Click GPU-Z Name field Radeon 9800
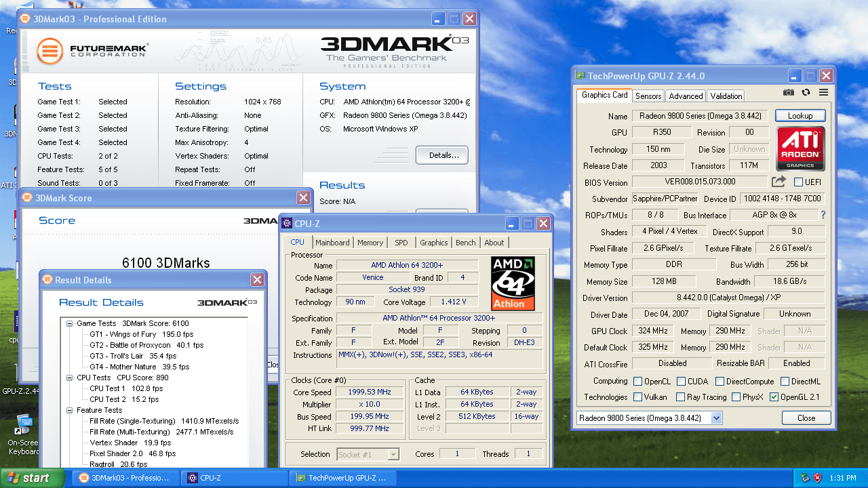The height and width of the screenshot is (488, 868). (701, 116)
